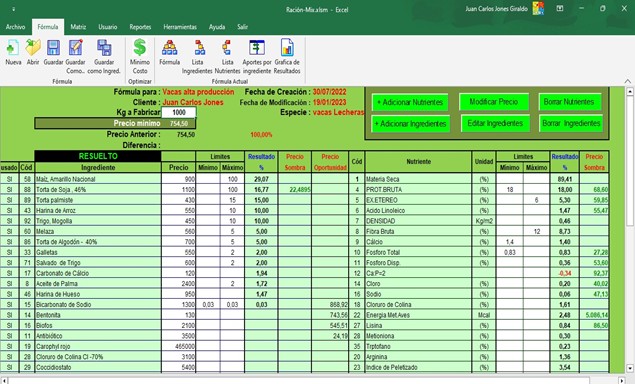
Task: Select ingredient Carophyl rojo
Action: pos(98,346)
